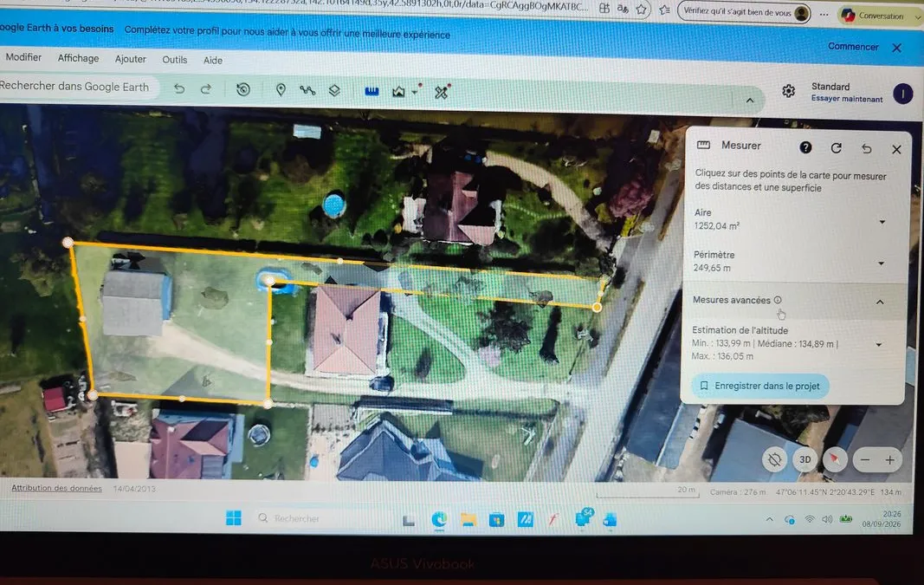
Task: Click Essayer maintenant under Standard
Action: [847, 99]
